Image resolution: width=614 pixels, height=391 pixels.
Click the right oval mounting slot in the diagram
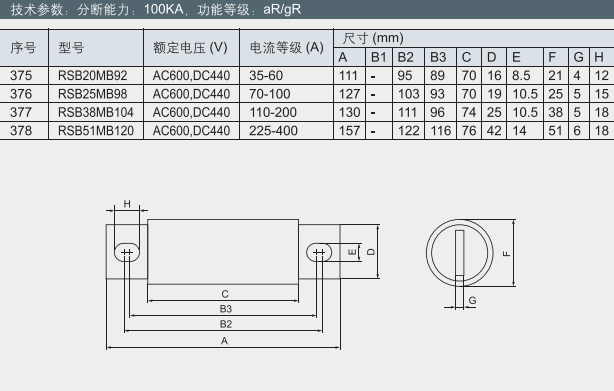point(319,252)
